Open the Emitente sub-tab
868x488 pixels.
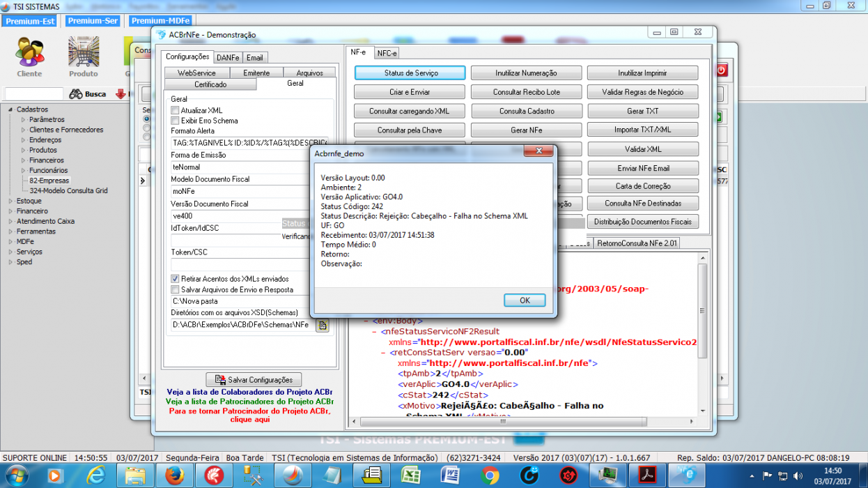coord(256,73)
